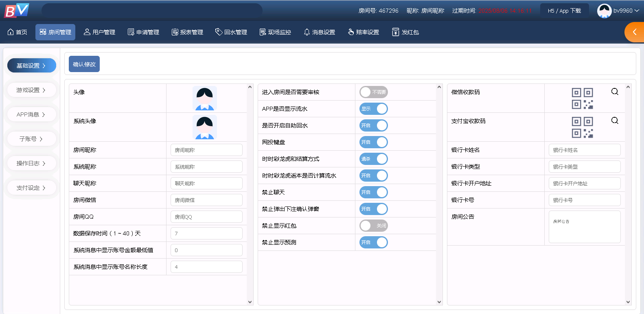Click the BV logo icon
This screenshot has width=644, height=314.
[17, 11]
